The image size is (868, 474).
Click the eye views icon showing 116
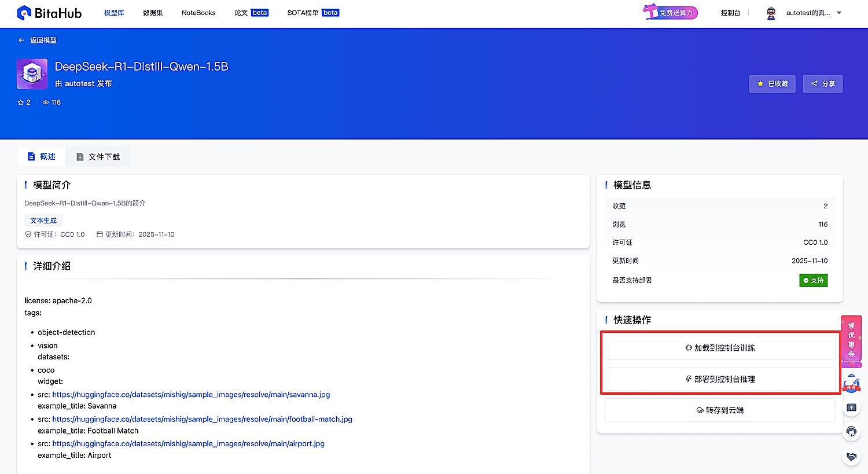click(x=46, y=102)
